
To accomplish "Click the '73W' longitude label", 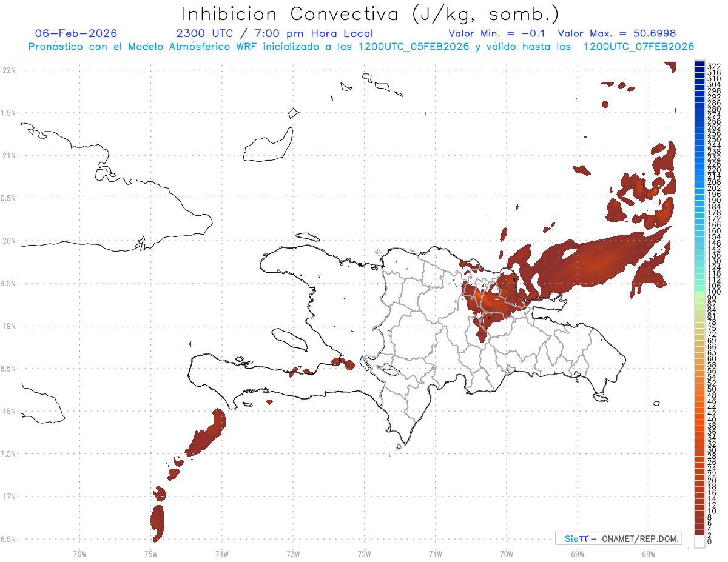I will [293, 554].
